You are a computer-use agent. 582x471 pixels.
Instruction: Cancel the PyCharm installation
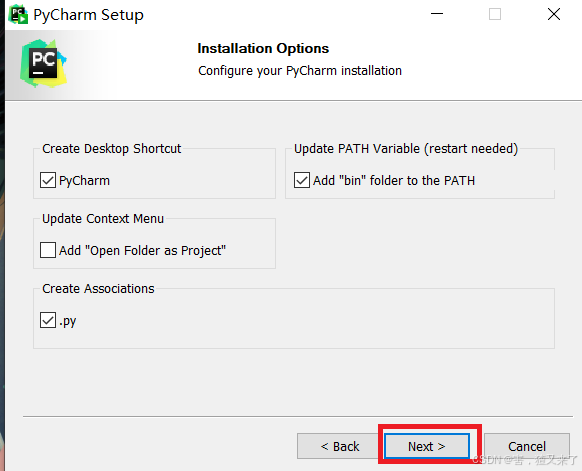527,446
